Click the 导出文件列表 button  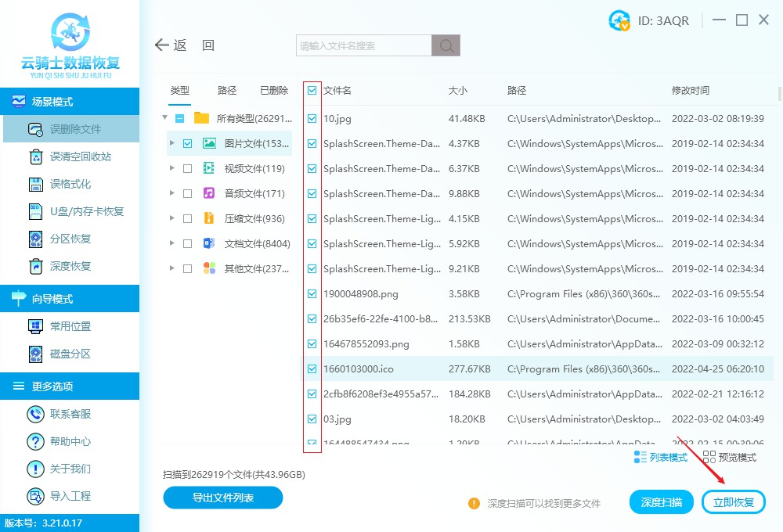pyautogui.click(x=223, y=498)
